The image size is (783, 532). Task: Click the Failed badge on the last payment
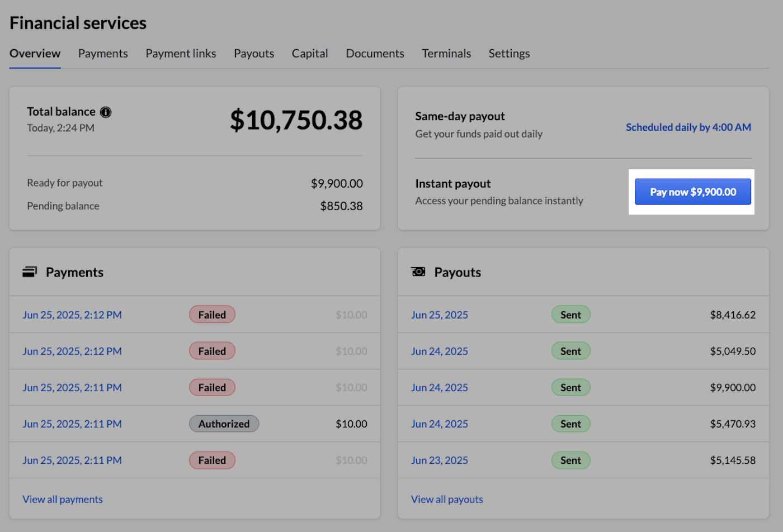[x=212, y=460]
